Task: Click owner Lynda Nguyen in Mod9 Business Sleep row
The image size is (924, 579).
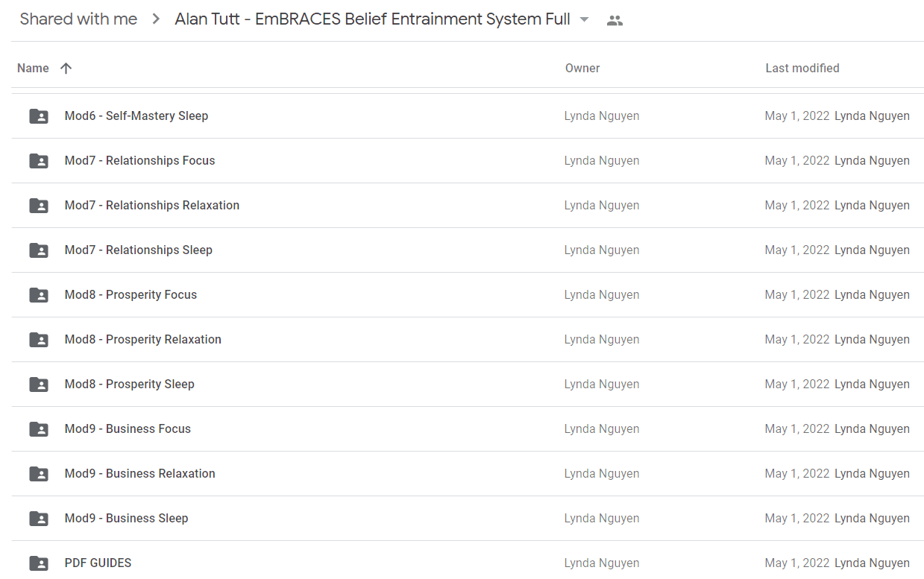Action: pos(602,519)
